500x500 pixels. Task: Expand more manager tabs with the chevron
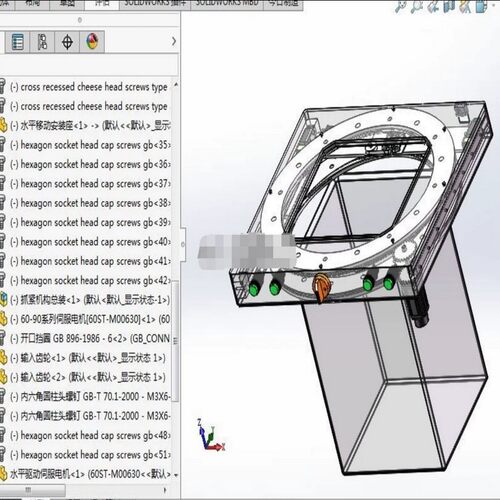click(x=174, y=42)
